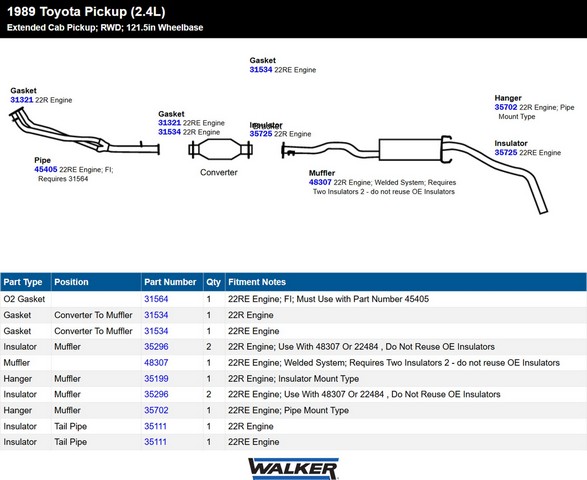Click the Muffler heading in the diagram
Image resolution: width=587 pixels, height=480 pixels.
tap(322, 173)
